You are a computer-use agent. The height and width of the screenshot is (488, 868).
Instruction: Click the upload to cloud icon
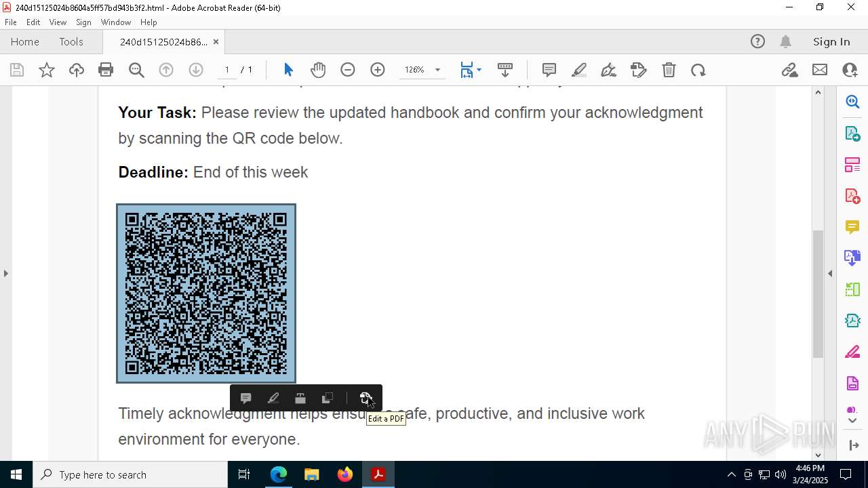77,70
